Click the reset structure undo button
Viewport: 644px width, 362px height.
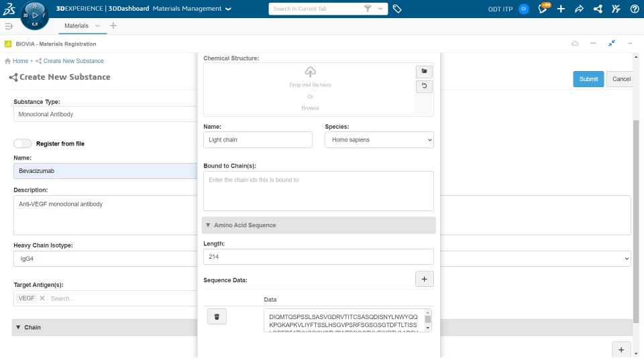pos(424,86)
